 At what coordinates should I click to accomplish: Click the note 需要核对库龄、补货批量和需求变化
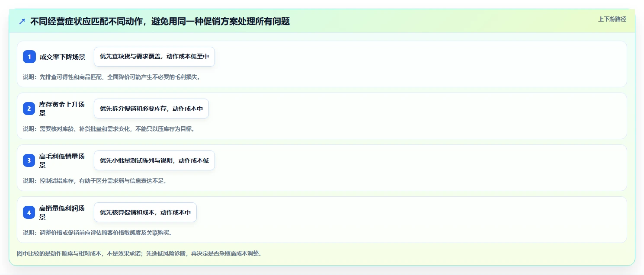109,129
